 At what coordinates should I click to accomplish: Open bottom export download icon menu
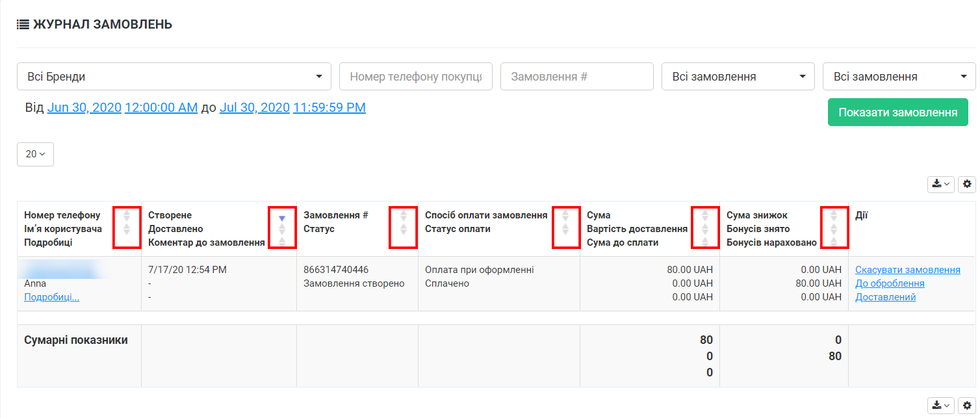(940, 406)
